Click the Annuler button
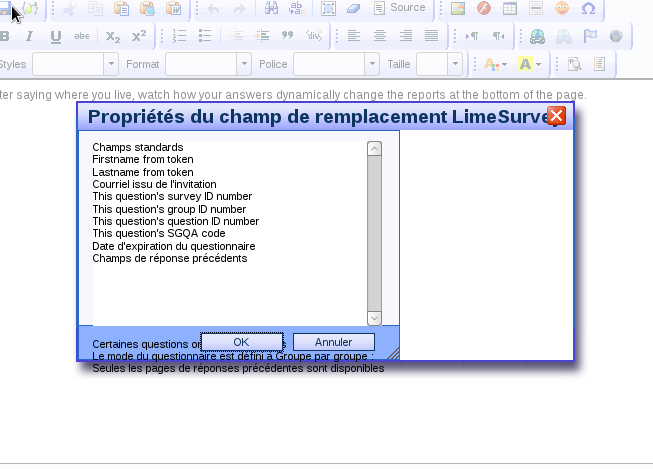The width and height of the screenshot is (653, 469). pyautogui.click(x=334, y=342)
